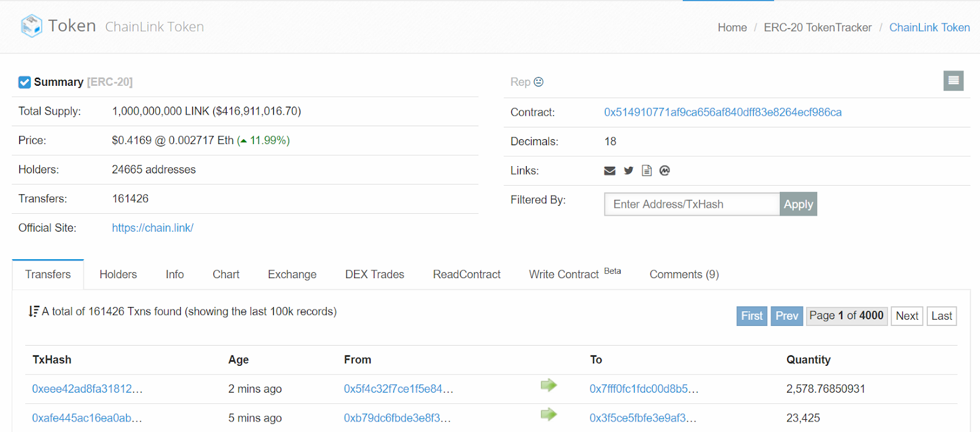Viewport: 980px width, 432px height.
Task: Click green arrow in 5 mins ago row
Action: click(549, 415)
